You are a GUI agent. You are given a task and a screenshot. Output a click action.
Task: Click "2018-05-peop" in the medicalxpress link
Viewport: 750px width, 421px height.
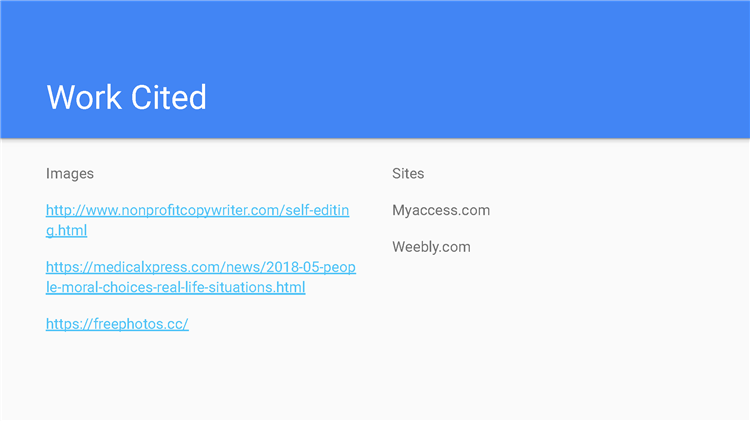point(311,267)
